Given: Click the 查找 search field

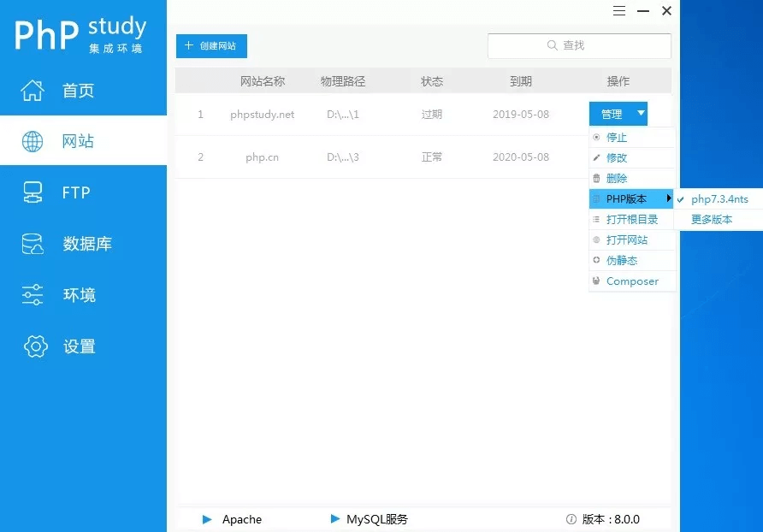Looking at the screenshot, I should [x=579, y=45].
